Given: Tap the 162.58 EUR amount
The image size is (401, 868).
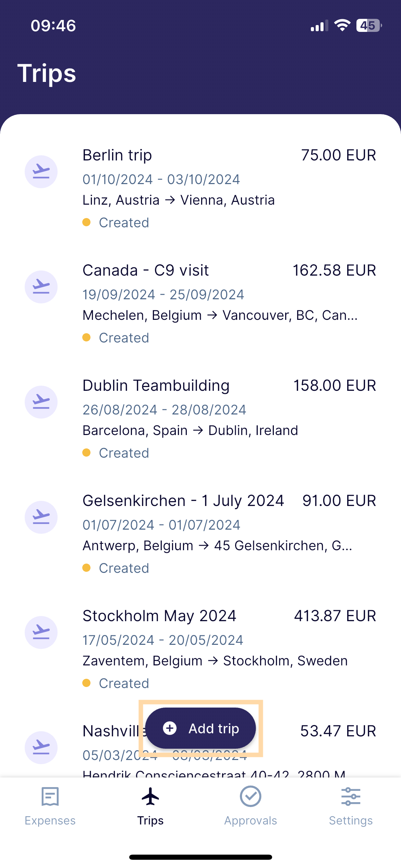Looking at the screenshot, I should pos(334,270).
